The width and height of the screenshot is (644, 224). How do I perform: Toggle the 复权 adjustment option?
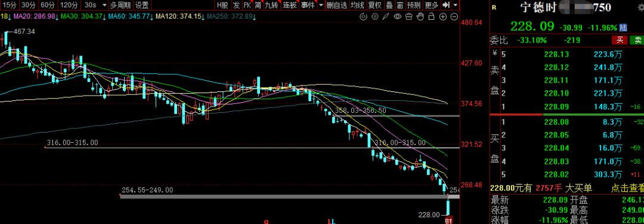click(374, 5)
